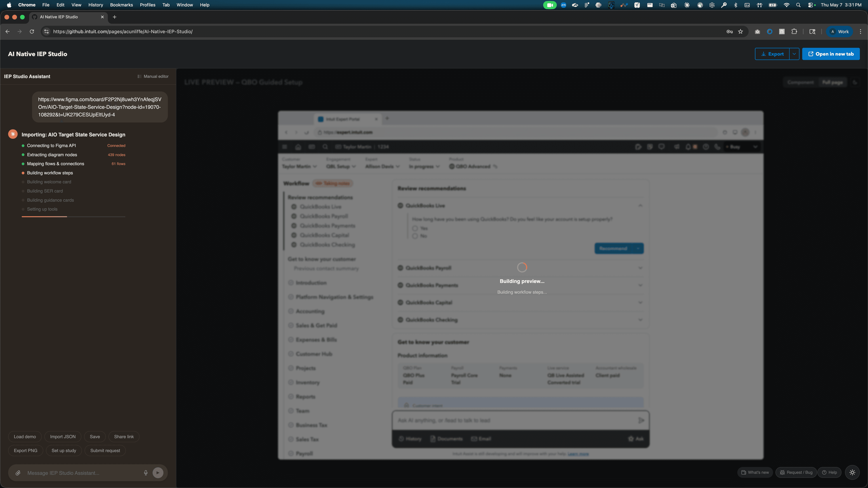Click the Export PNG button
The height and width of the screenshot is (488, 868).
coord(26,451)
